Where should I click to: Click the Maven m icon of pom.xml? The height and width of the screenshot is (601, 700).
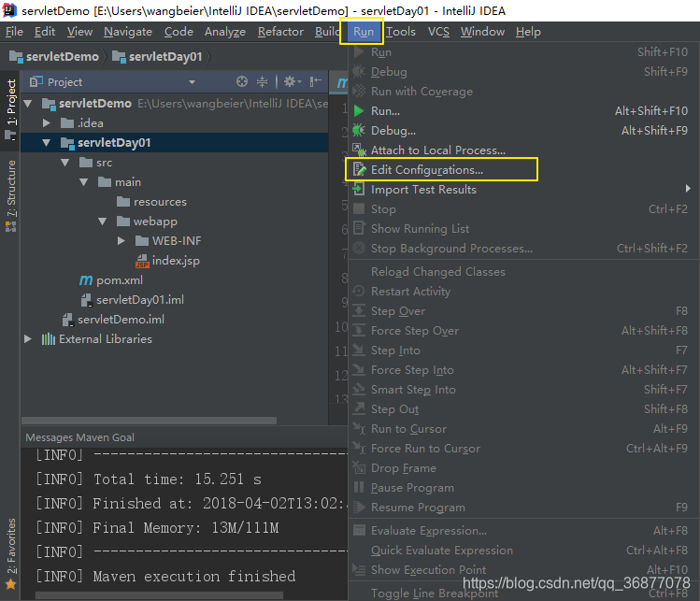click(86, 280)
